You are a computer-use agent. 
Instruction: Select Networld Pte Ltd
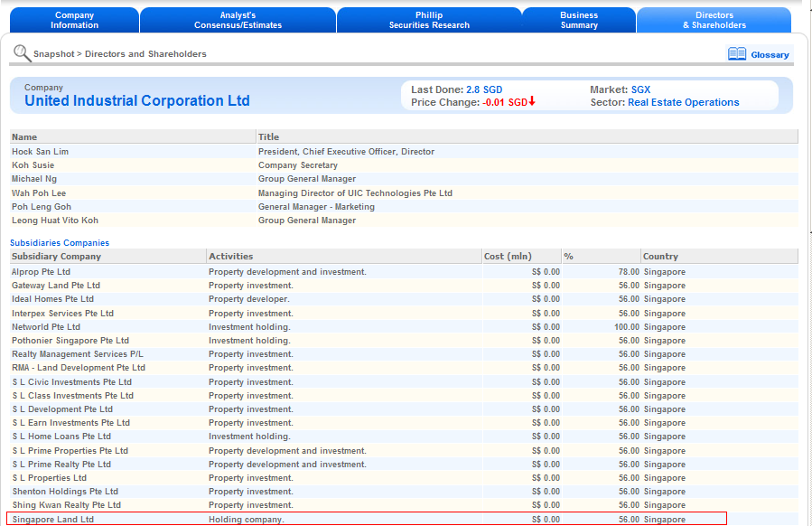point(46,327)
